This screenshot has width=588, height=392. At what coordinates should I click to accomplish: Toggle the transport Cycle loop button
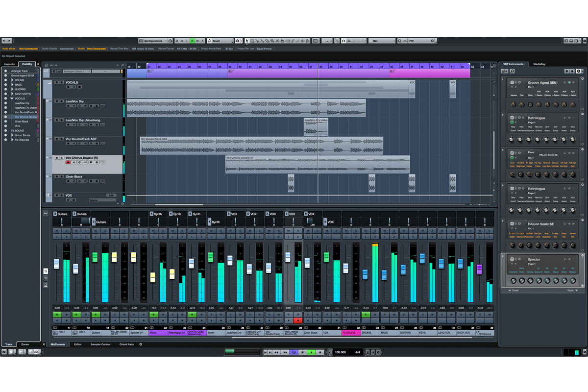(294, 352)
